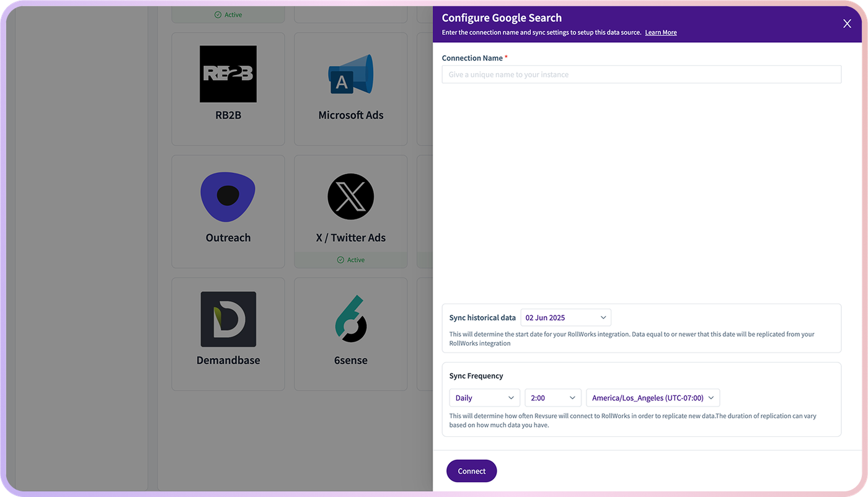Select the RB2B logo icon
This screenshot has width=868, height=497.
coord(228,74)
